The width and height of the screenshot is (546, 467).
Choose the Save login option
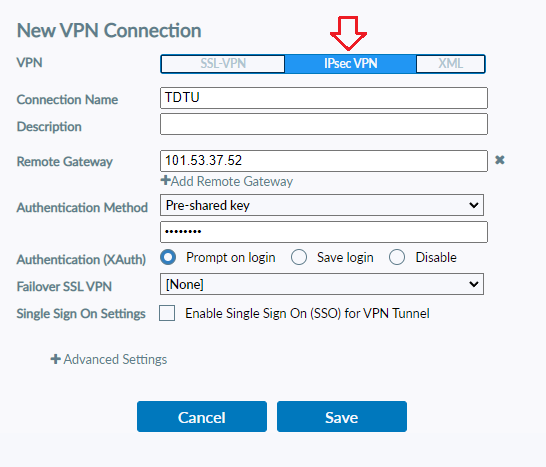(x=299, y=257)
